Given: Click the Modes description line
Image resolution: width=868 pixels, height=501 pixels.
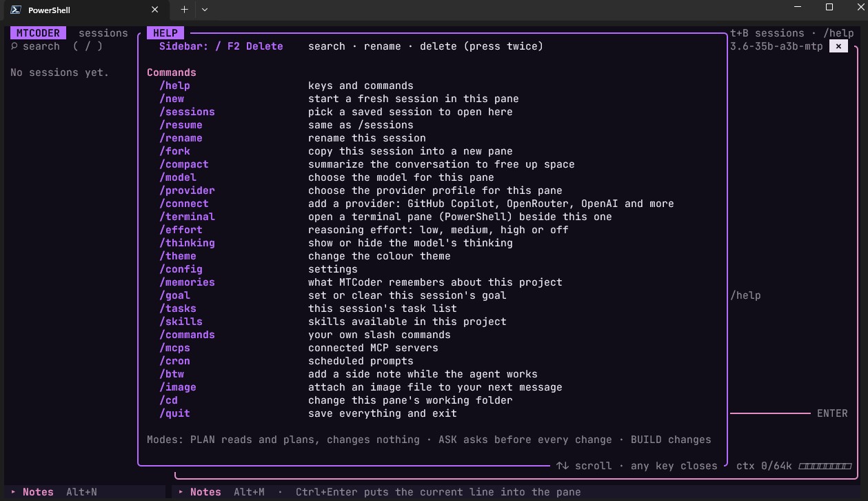Looking at the screenshot, I should pyautogui.click(x=429, y=440).
